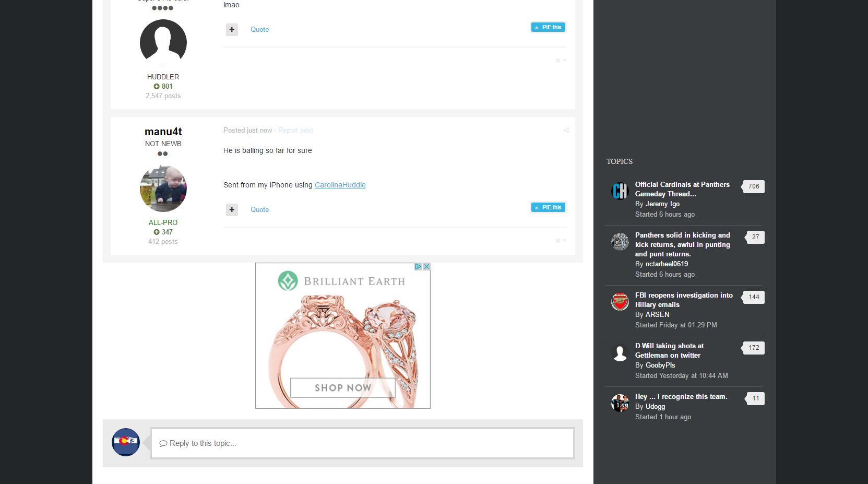Click the plus multiquote button on the 'lmao' post
The image size is (868, 484).
pyautogui.click(x=232, y=30)
